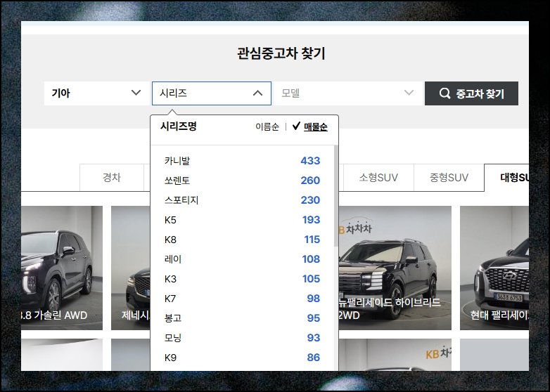Open the 현대 팰리세이드 car thumbnail
This screenshot has width=550, height=392.
(x=494, y=268)
